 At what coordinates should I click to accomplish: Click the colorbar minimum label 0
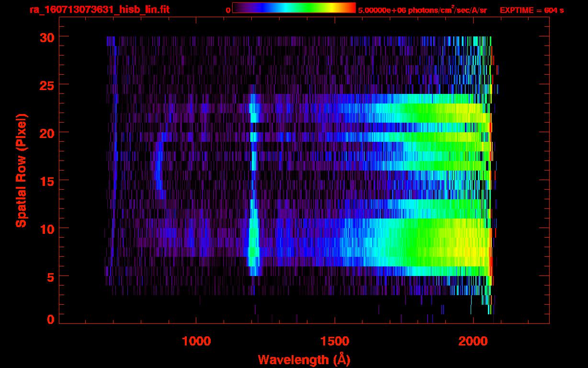pos(228,11)
